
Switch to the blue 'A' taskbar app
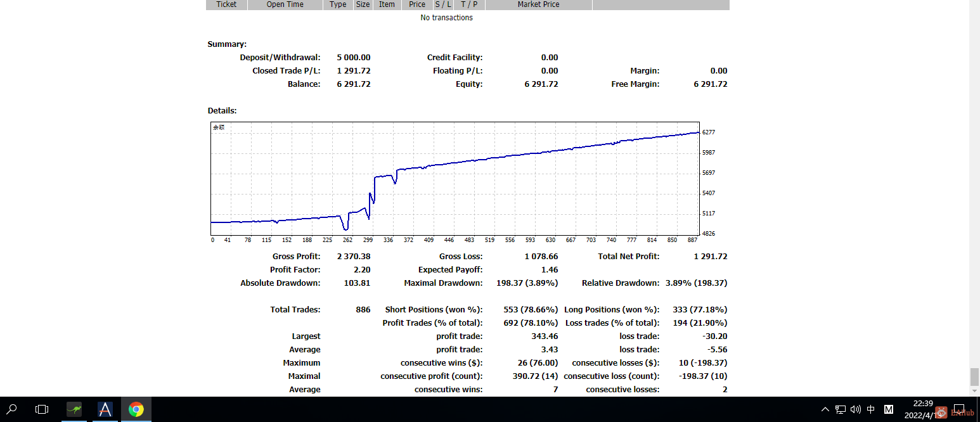[x=105, y=409]
